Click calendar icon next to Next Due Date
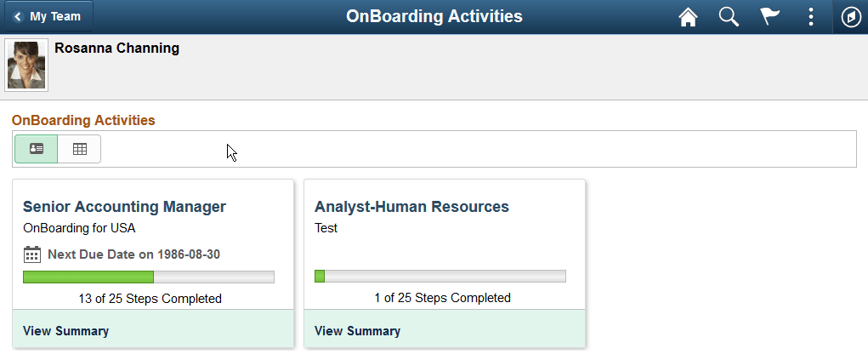This screenshot has width=868, height=360. 32,254
